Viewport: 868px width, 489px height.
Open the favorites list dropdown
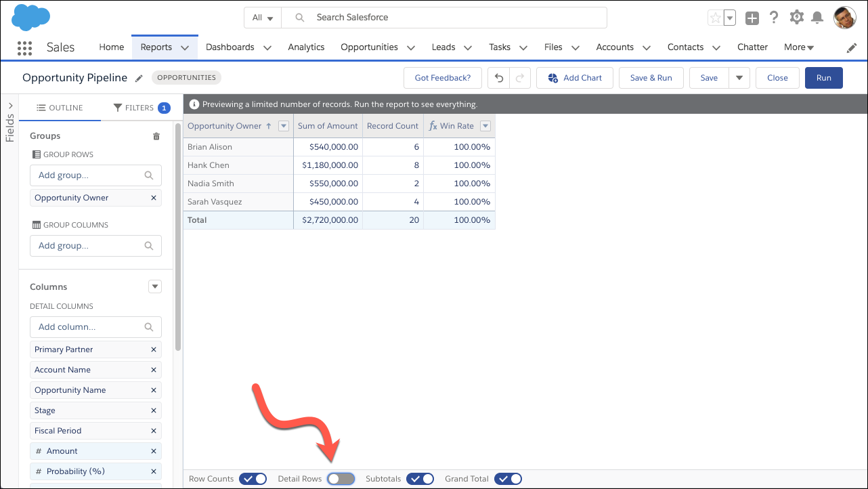[x=729, y=18]
